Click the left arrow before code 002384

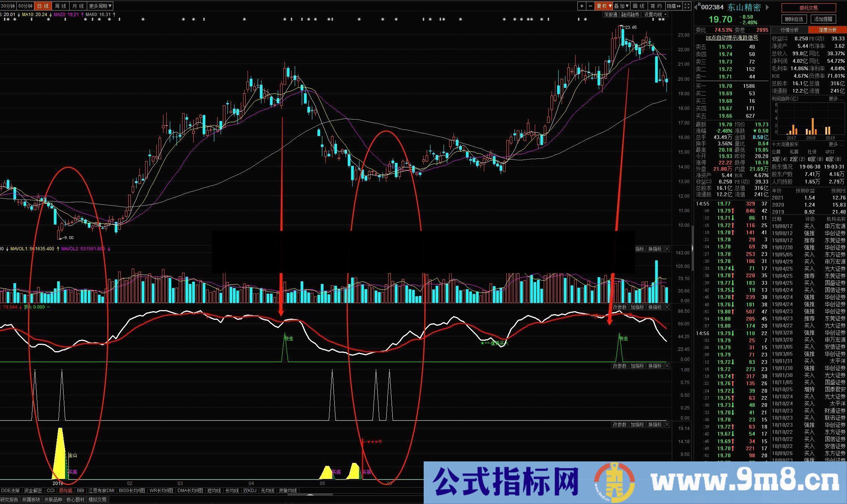tap(696, 6)
